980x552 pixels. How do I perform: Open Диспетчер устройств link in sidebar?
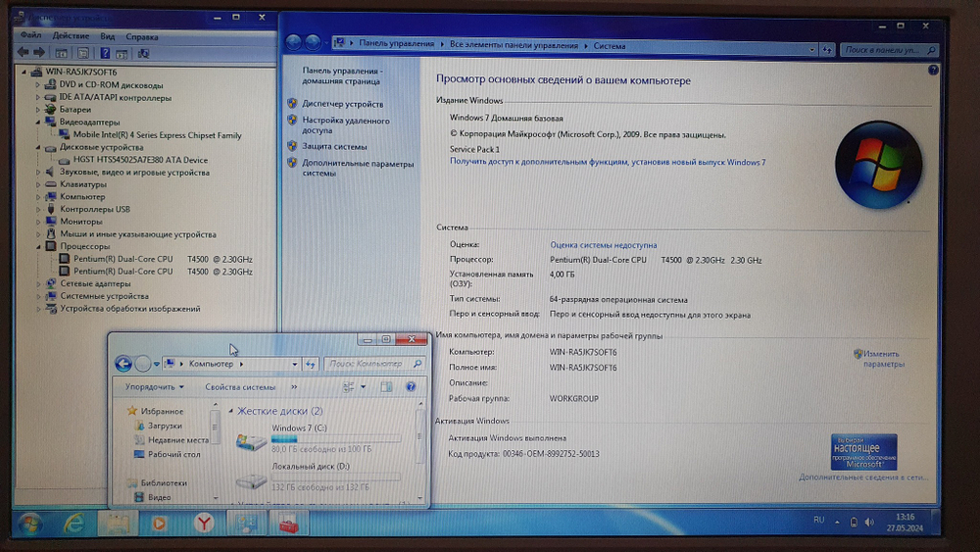click(342, 104)
